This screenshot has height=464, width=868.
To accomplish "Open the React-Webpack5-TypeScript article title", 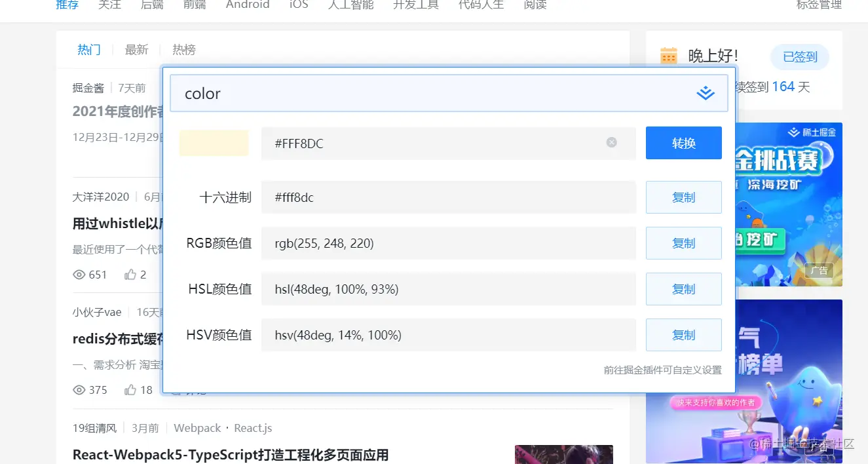I will 231,455.
